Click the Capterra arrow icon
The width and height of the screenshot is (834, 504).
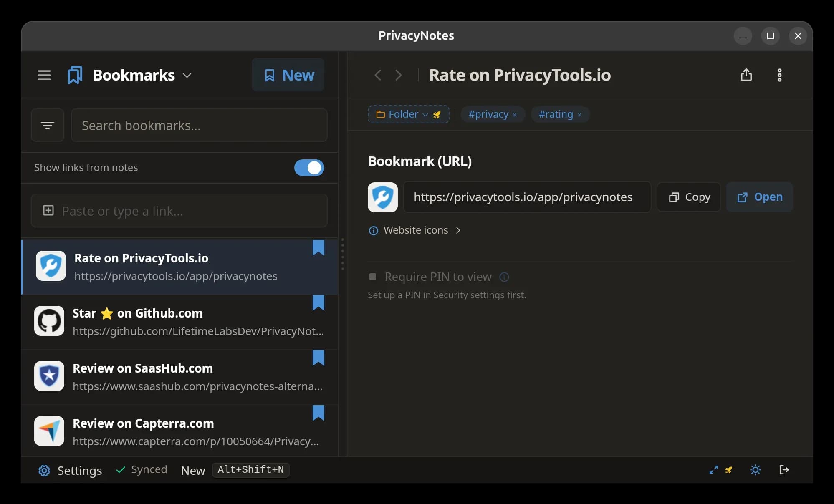49,431
